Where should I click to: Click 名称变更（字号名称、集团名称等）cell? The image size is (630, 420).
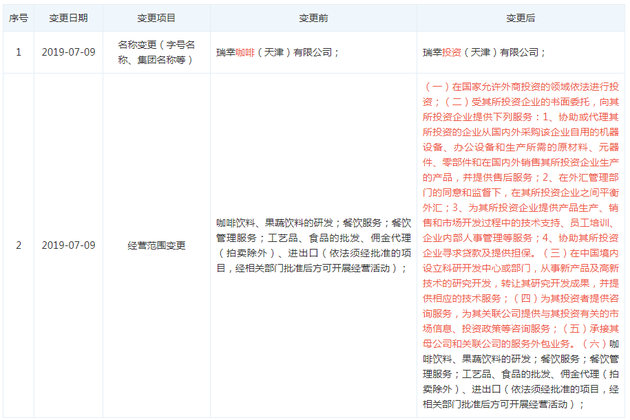pyautogui.click(x=156, y=52)
